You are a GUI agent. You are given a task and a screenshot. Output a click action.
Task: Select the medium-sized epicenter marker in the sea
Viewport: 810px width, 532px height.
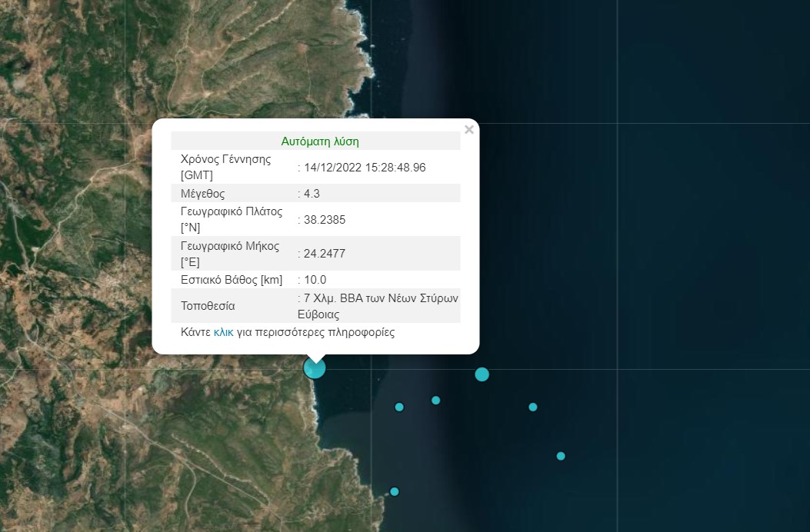(482, 374)
